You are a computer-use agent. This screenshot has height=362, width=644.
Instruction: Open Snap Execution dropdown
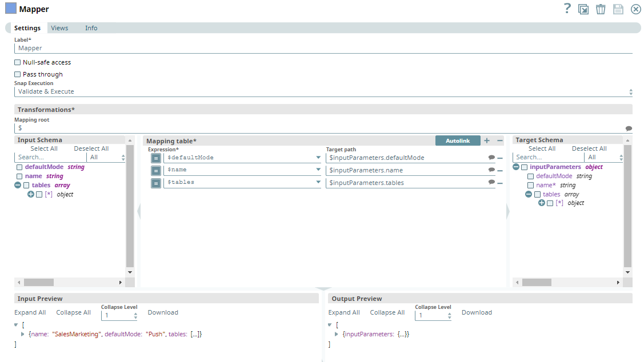[323, 91]
